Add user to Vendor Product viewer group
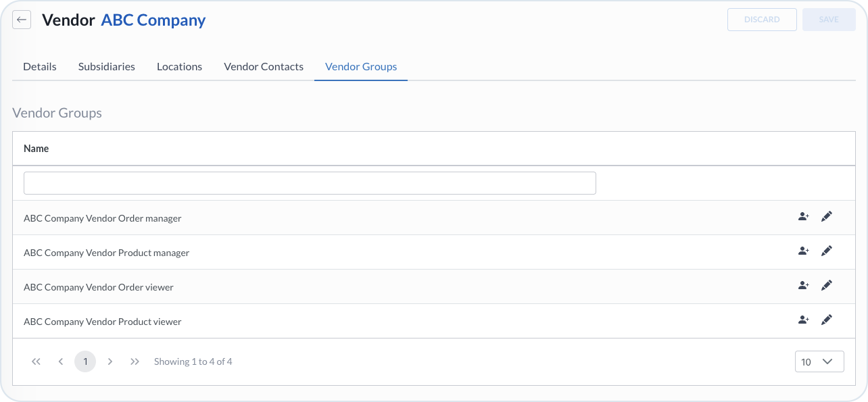The image size is (868, 402). tap(803, 320)
